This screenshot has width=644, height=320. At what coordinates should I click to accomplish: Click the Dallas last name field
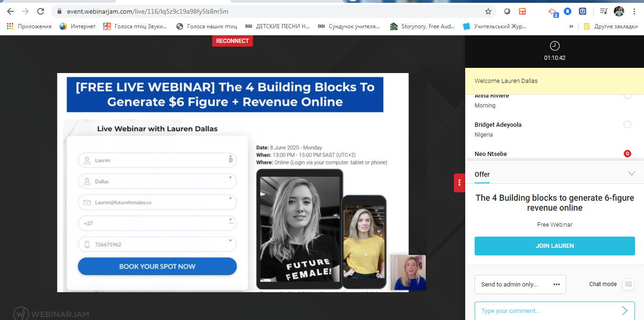(157, 181)
